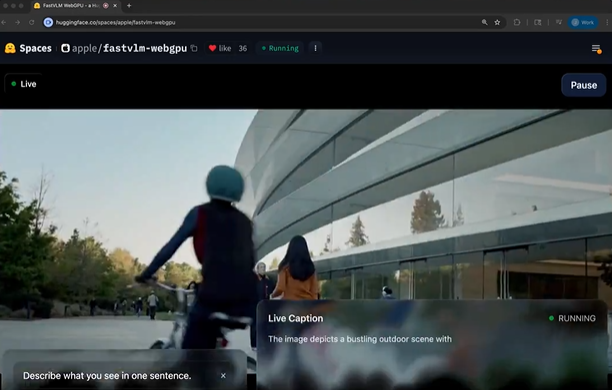Image resolution: width=612 pixels, height=390 pixels.
Task: Pause the live captioning
Action: [584, 85]
